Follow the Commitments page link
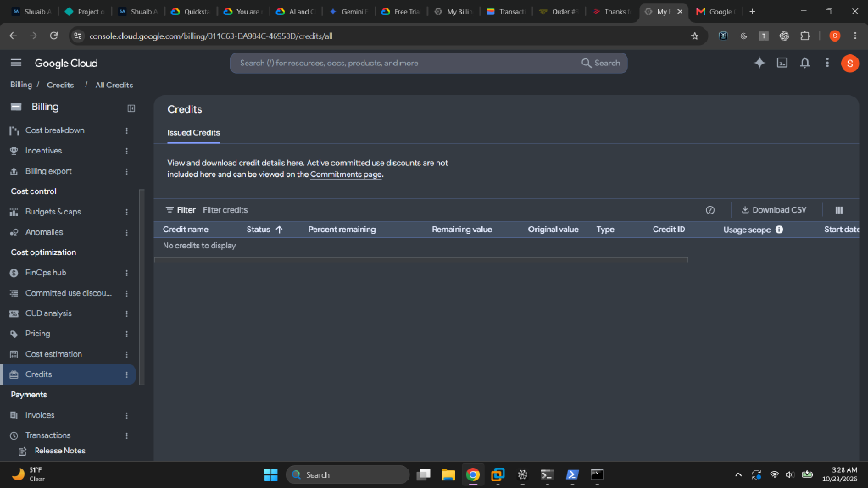 pyautogui.click(x=346, y=175)
